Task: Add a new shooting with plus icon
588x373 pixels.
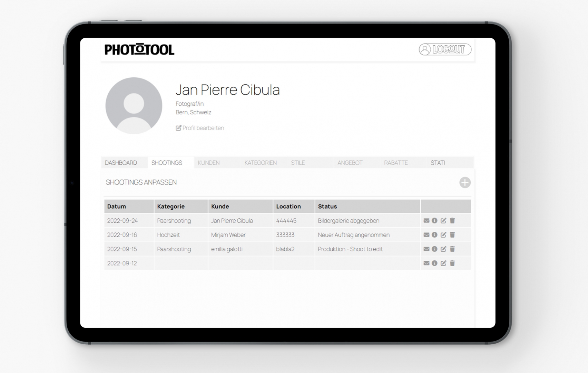Action: coord(465,182)
